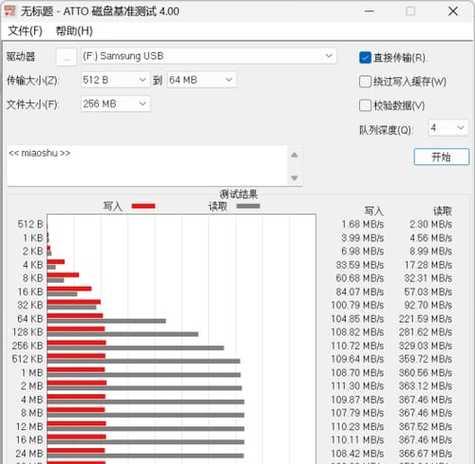
Task: Expand the 64 MB maximum transfer size dropdown
Action: (x=201, y=80)
